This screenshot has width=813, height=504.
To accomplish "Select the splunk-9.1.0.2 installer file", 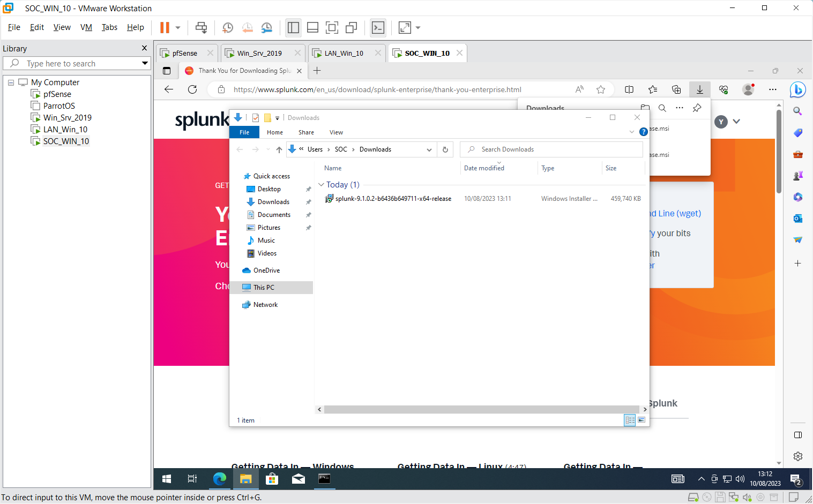I will [393, 199].
